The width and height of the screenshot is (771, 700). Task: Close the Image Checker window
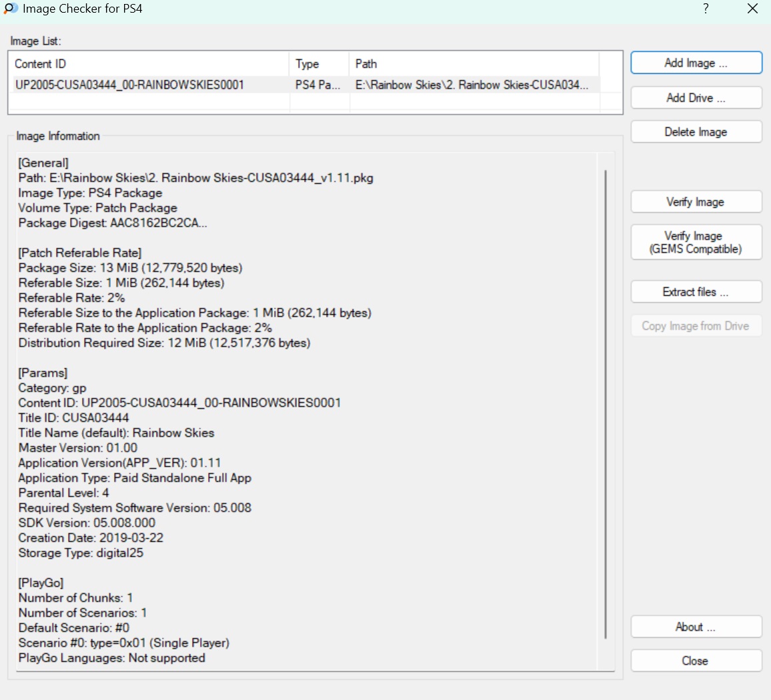(752, 9)
